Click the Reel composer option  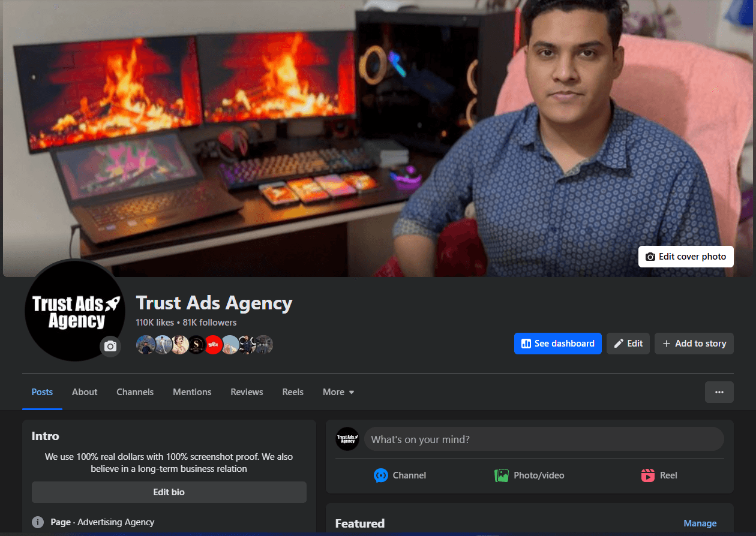pyautogui.click(x=659, y=475)
